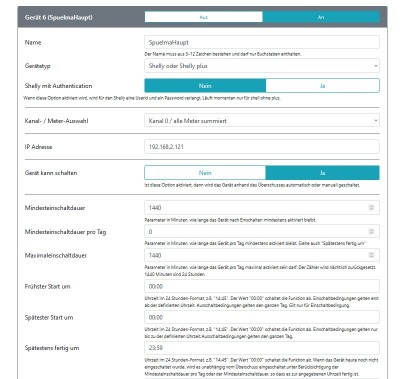Set Gerät 6 to Aus
Viewport: 400px width, 379px height.
(x=204, y=17)
